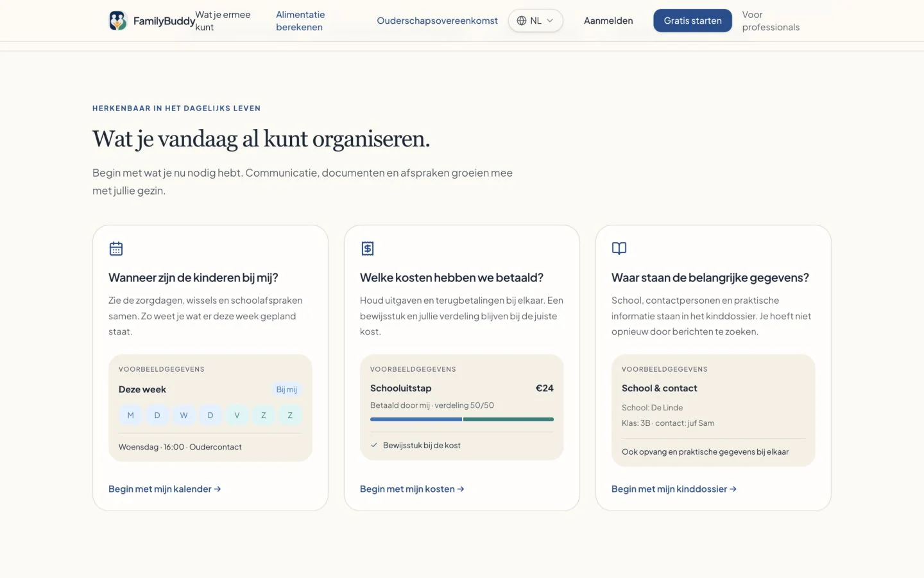This screenshot has width=924, height=578.
Task: Select the V day chip in Deze week
Action: click(x=237, y=416)
